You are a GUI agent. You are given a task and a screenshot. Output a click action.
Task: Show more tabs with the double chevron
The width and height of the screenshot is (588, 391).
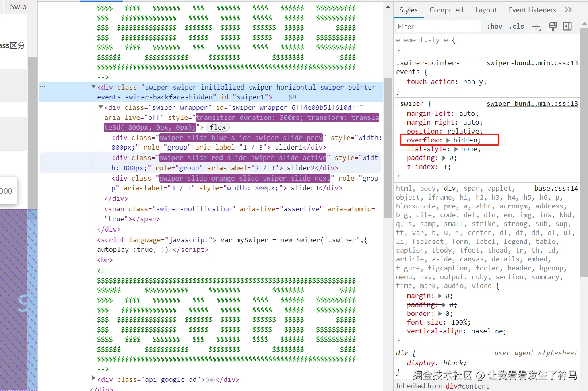[568, 10]
